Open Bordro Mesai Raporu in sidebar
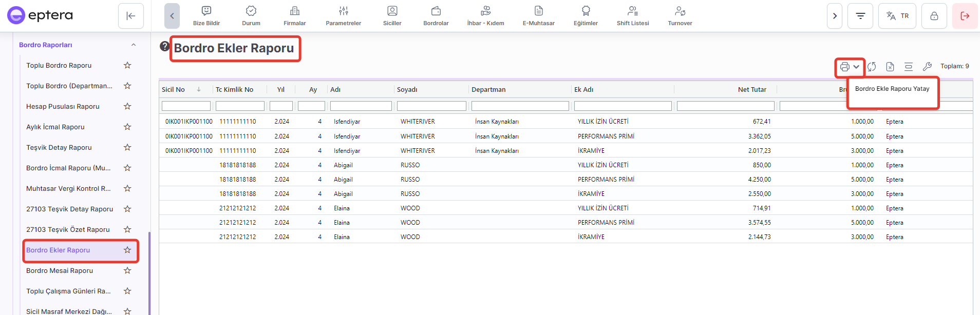 coord(60,270)
